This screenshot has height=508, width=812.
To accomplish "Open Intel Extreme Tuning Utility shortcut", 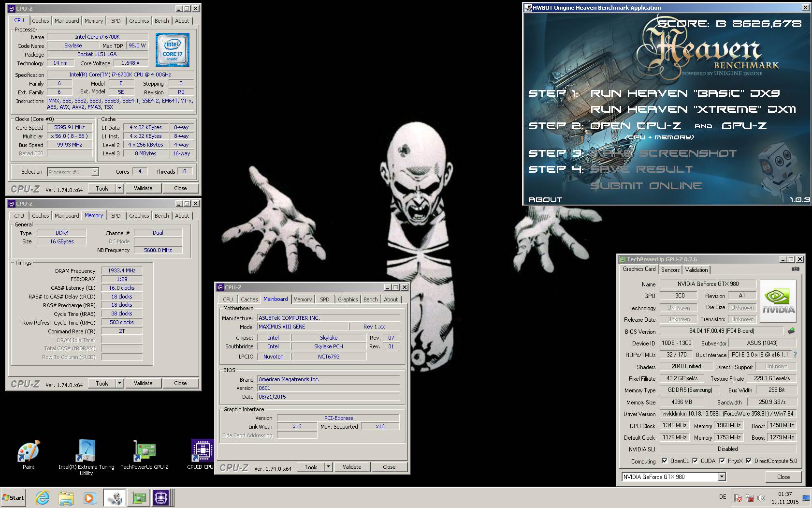I will pyautogui.click(x=87, y=457).
